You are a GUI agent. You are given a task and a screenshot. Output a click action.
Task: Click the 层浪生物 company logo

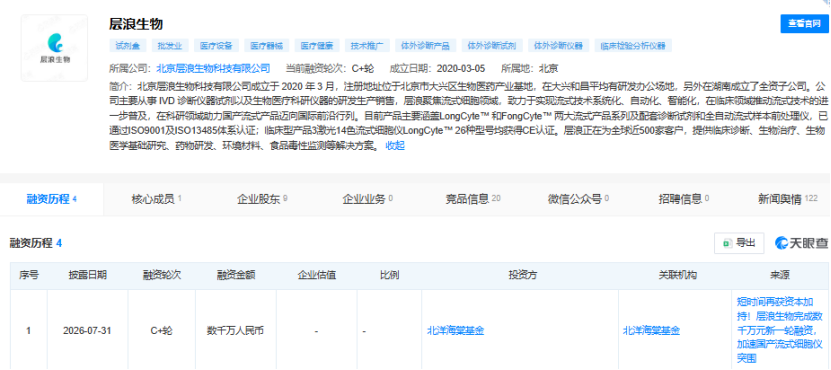point(54,48)
